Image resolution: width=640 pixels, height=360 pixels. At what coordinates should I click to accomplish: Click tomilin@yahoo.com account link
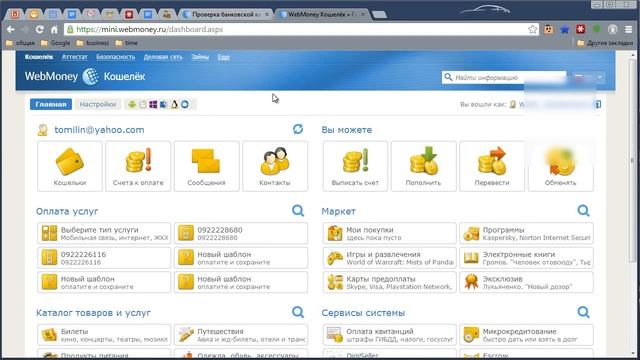[99, 130]
